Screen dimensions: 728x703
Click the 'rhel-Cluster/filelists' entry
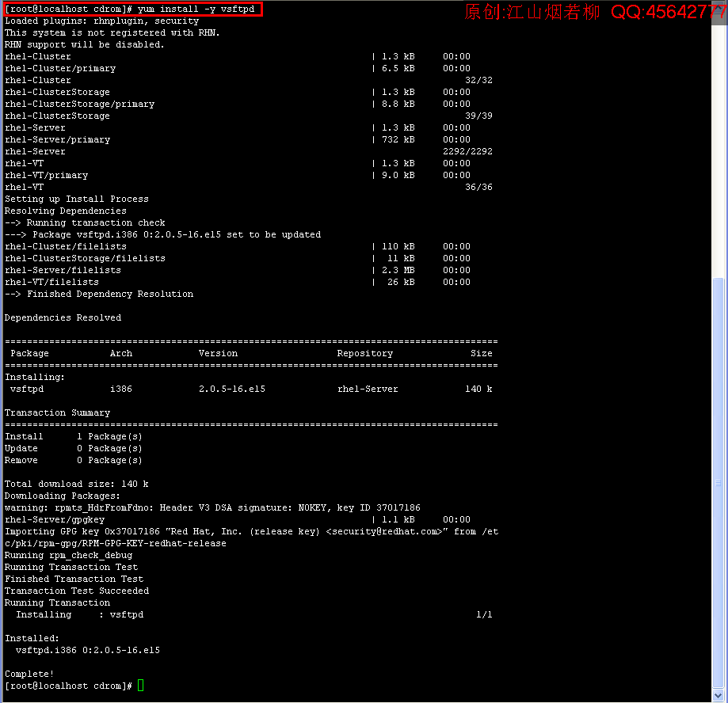click(x=66, y=246)
